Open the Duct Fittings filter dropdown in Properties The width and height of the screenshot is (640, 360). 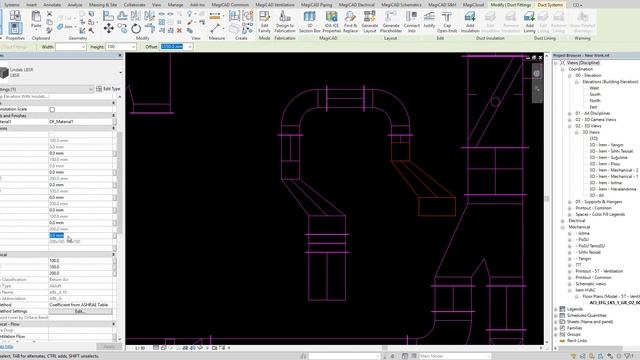click(90, 89)
